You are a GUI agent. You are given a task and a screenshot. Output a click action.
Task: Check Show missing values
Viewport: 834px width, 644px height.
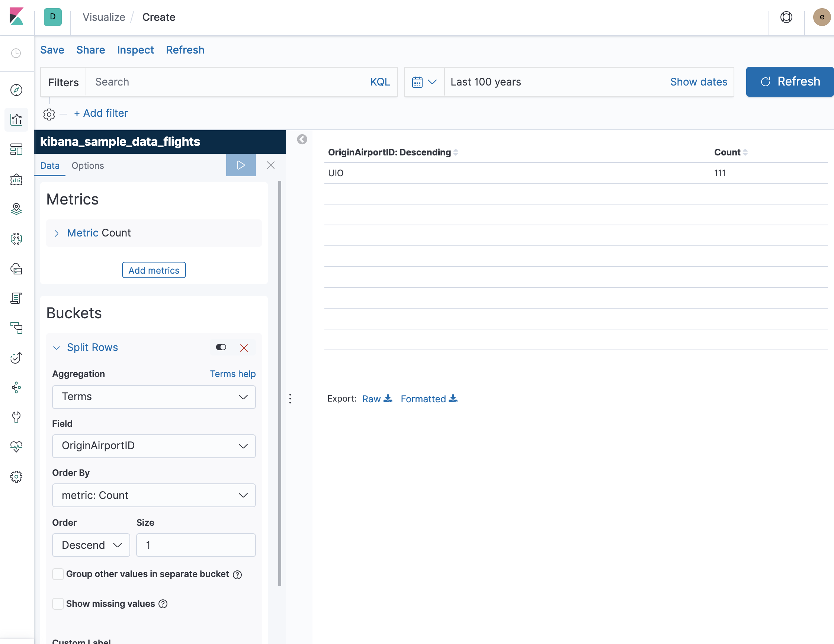(x=58, y=604)
